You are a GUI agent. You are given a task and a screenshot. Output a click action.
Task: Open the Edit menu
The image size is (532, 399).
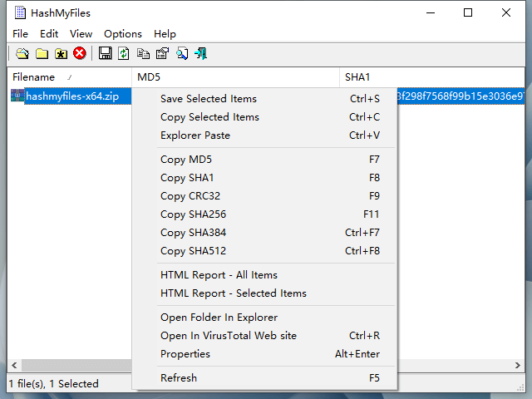[x=49, y=34]
